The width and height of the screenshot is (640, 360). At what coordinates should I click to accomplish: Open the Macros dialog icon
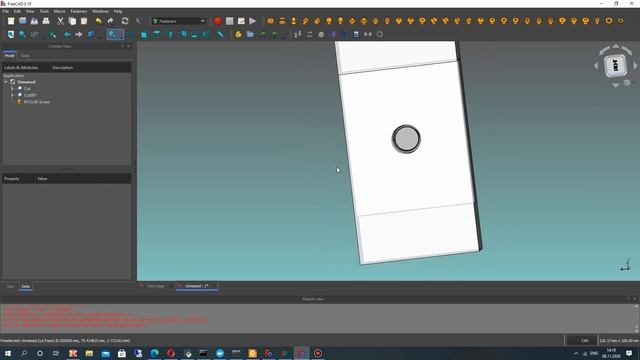click(241, 21)
